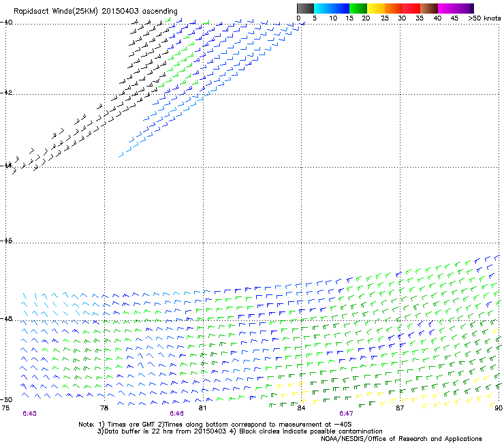Click the longitude axis label '78'

point(104,408)
